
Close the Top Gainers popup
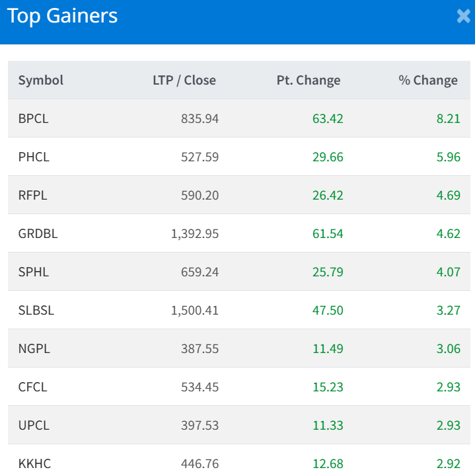[464, 16]
